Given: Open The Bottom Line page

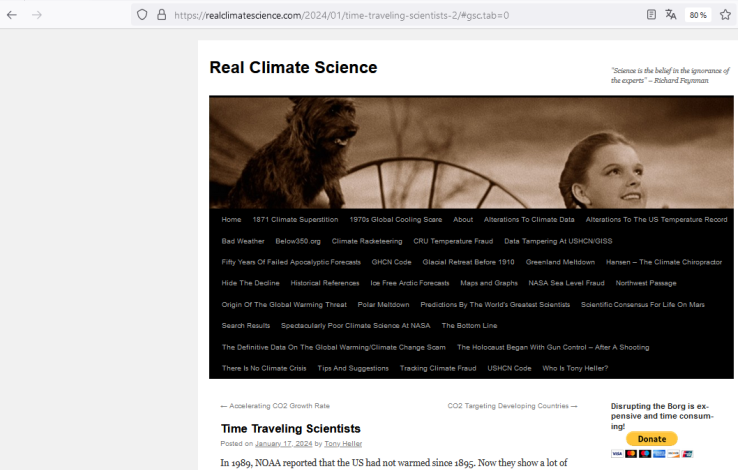Looking at the screenshot, I should 469,326.
